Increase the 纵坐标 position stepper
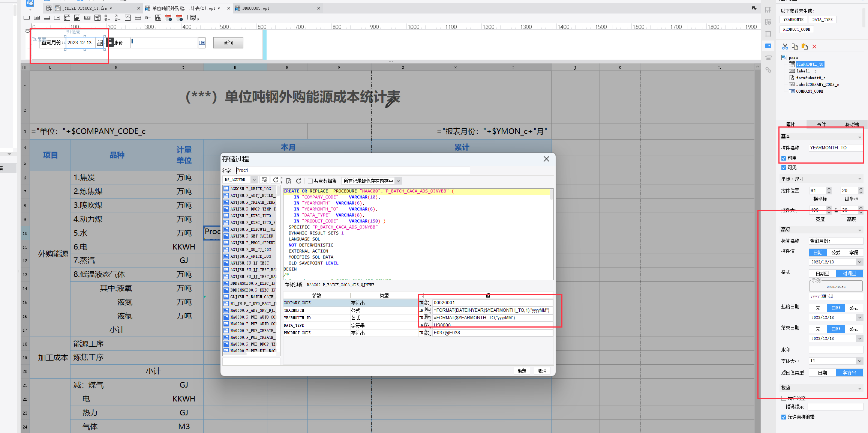The height and width of the screenshot is (433, 868). [861, 189]
